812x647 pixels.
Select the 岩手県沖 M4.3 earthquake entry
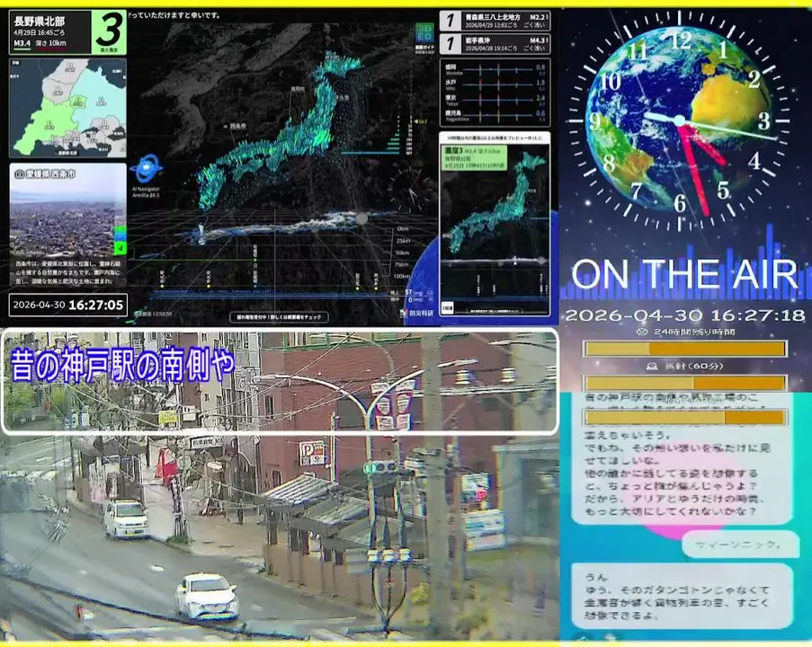(x=495, y=44)
